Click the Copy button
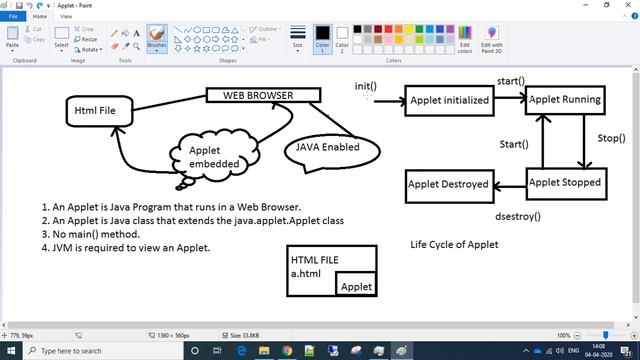The image size is (640, 360). pos(35,40)
